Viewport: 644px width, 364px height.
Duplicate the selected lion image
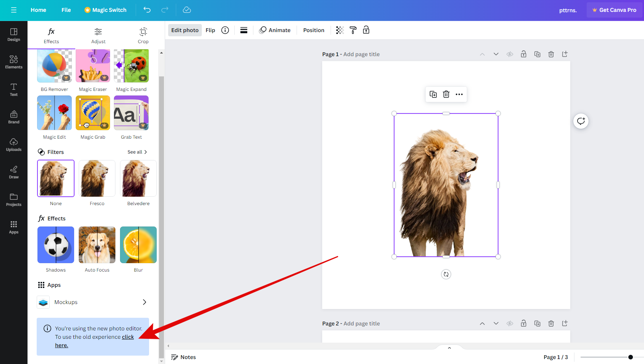pyautogui.click(x=433, y=94)
